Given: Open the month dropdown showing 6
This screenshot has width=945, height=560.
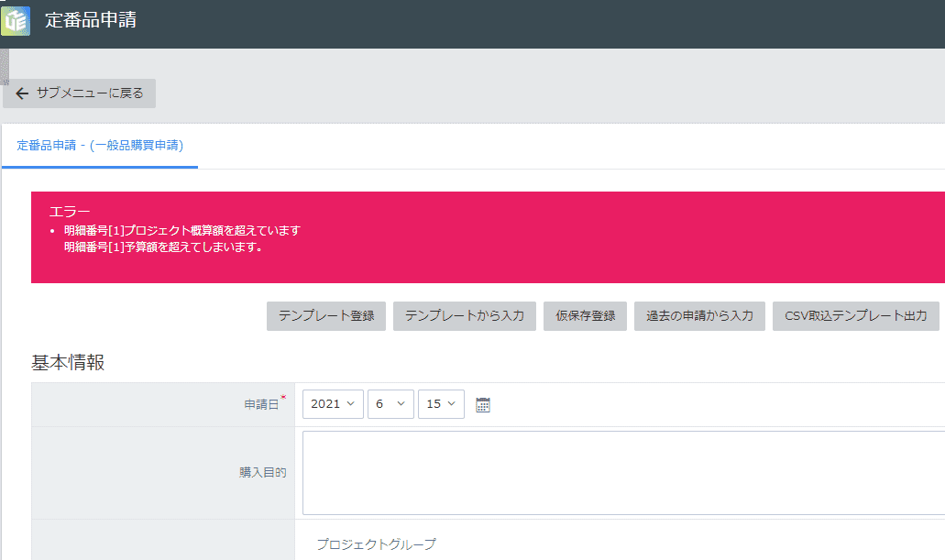Looking at the screenshot, I should 390,403.
